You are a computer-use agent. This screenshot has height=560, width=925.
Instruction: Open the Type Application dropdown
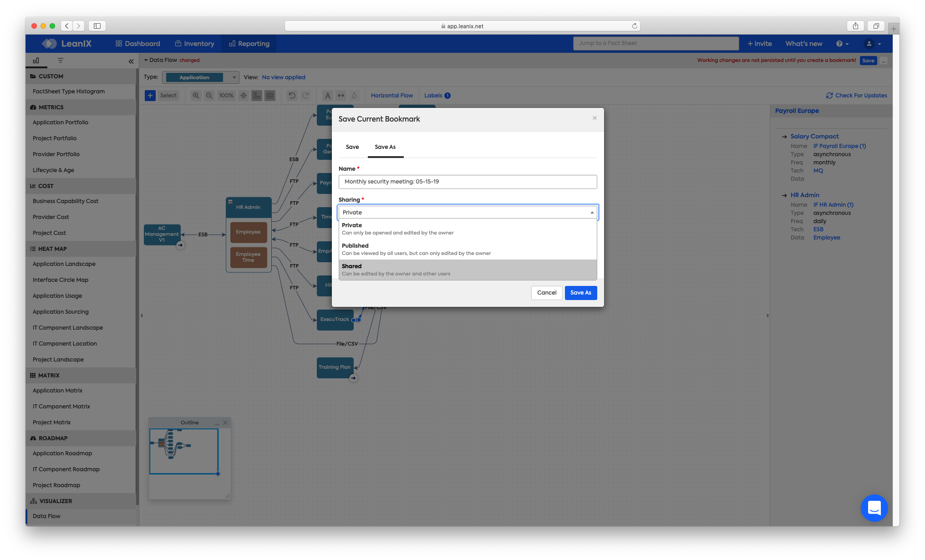click(x=200, y=77)
